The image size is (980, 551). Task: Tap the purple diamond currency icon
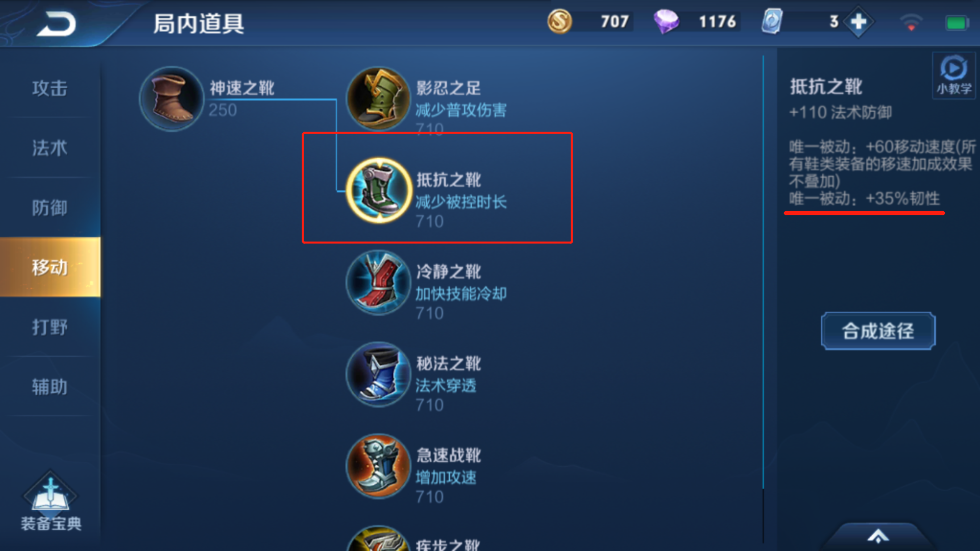point(666,21)
